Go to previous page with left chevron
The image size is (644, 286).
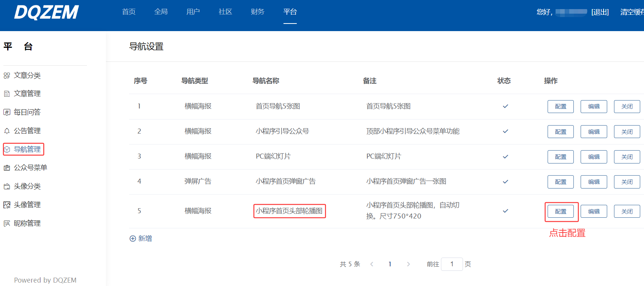pos(372,264)
